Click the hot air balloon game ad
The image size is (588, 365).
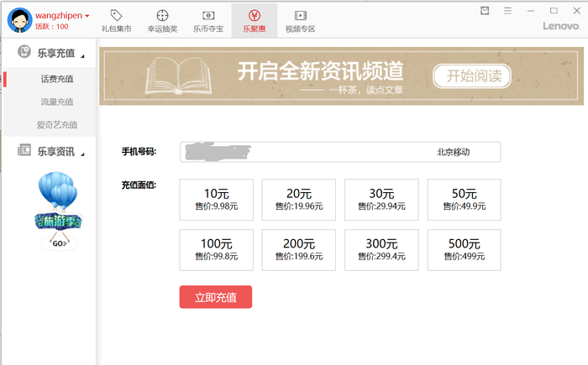[x=59, y=210]
